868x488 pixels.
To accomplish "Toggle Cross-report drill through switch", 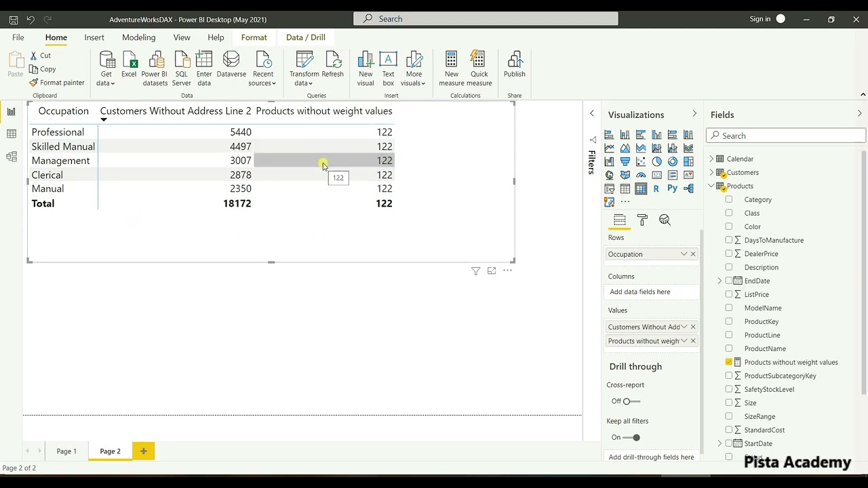I will point(631,401).
